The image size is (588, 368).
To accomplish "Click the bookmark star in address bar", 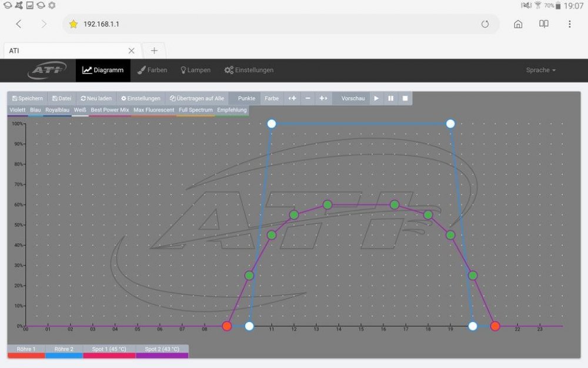I will point(73,24).
